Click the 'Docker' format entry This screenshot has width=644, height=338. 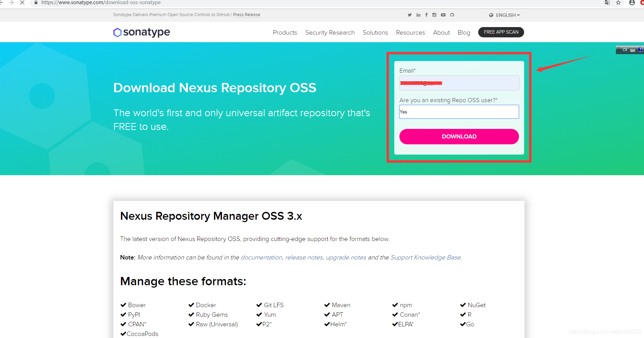(x=206, y=305)
